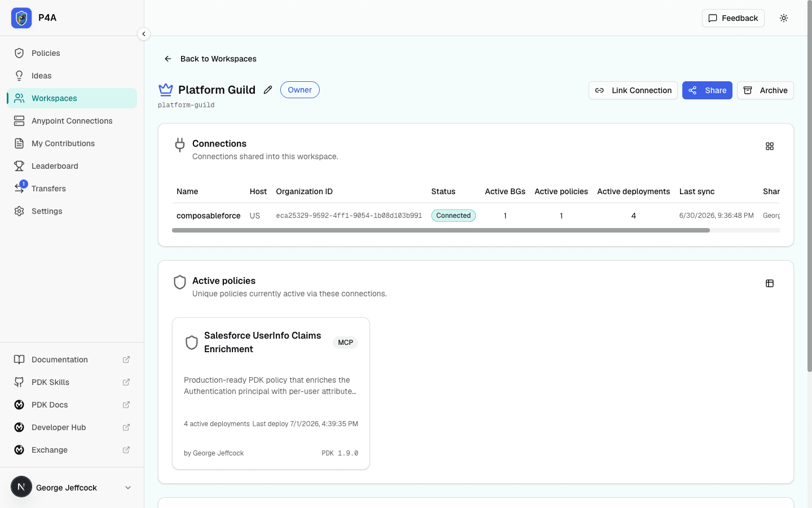The width and height of the screenshot is (812, 508).
Task: Click the MCP tag on policy card
Action: [346, 343]
